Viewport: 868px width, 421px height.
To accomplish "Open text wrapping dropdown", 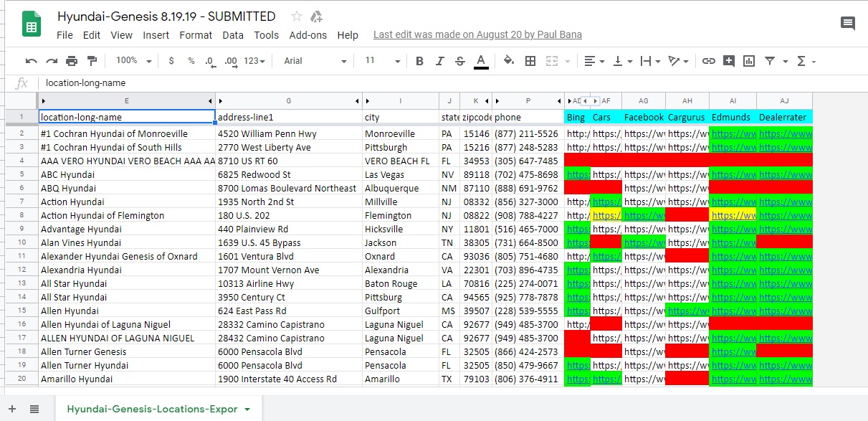I will pos(650,61).
